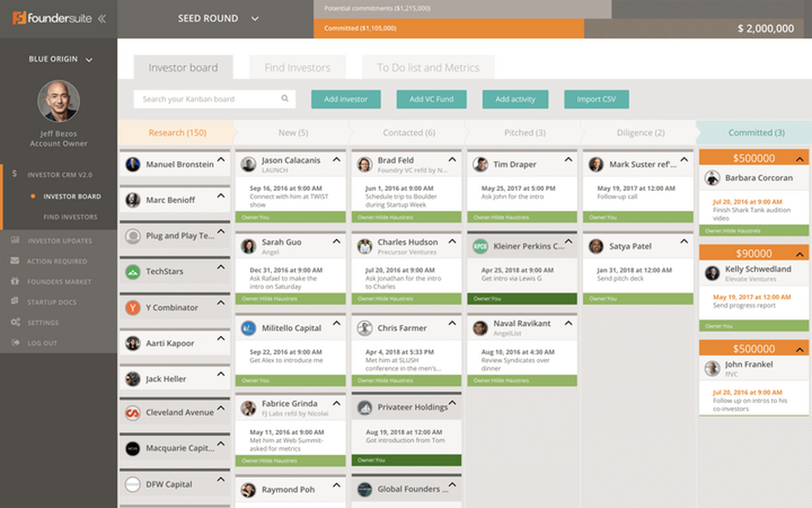Click Brad Feld avatar photo
Viewport: 812px width, 508px height.
[x=365, y=164]
